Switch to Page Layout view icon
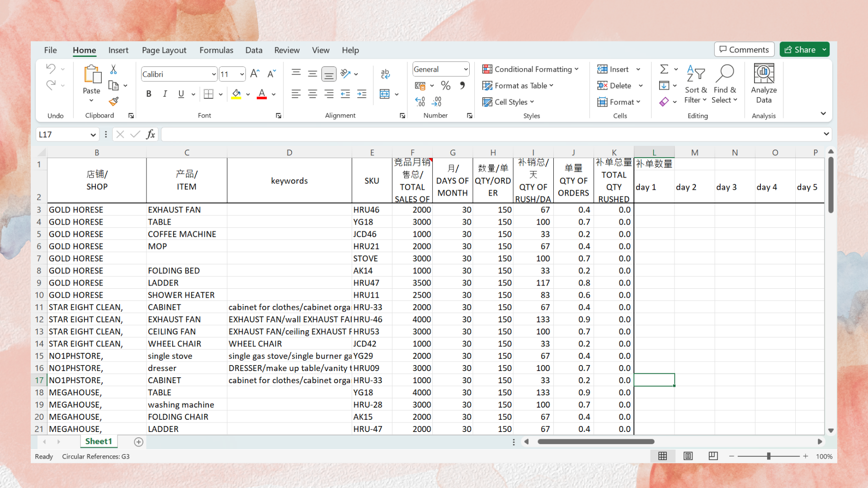This screenshot has height=488, width=868. click(x=688, y=456)
